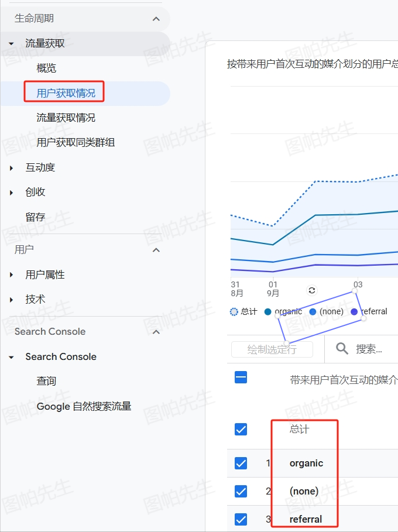Click the organic table row label
Screen dimensions: 398x532
pos(306,463)
